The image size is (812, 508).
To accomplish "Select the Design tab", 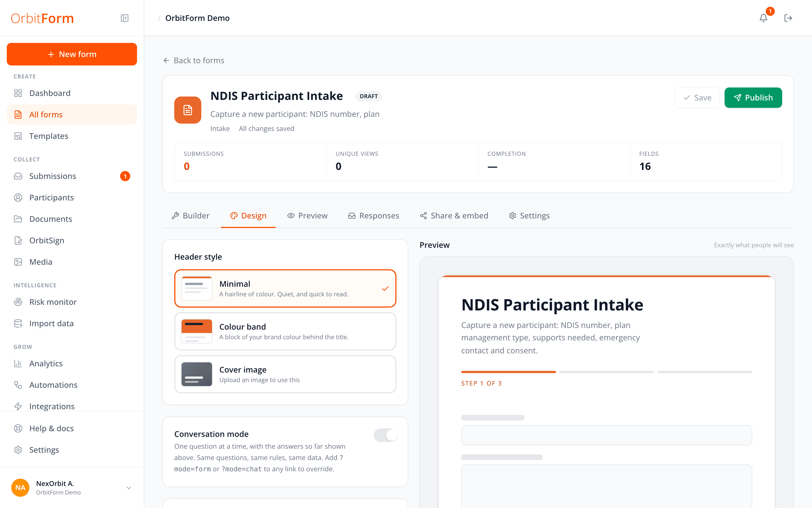I will (x=248, y=216).
